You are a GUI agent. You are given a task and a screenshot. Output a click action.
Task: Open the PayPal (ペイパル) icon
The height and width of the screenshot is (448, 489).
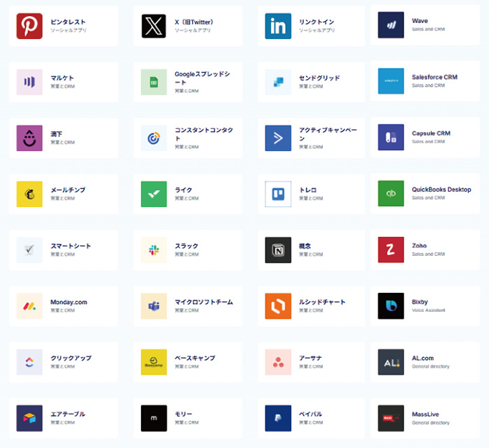[278, 418]
